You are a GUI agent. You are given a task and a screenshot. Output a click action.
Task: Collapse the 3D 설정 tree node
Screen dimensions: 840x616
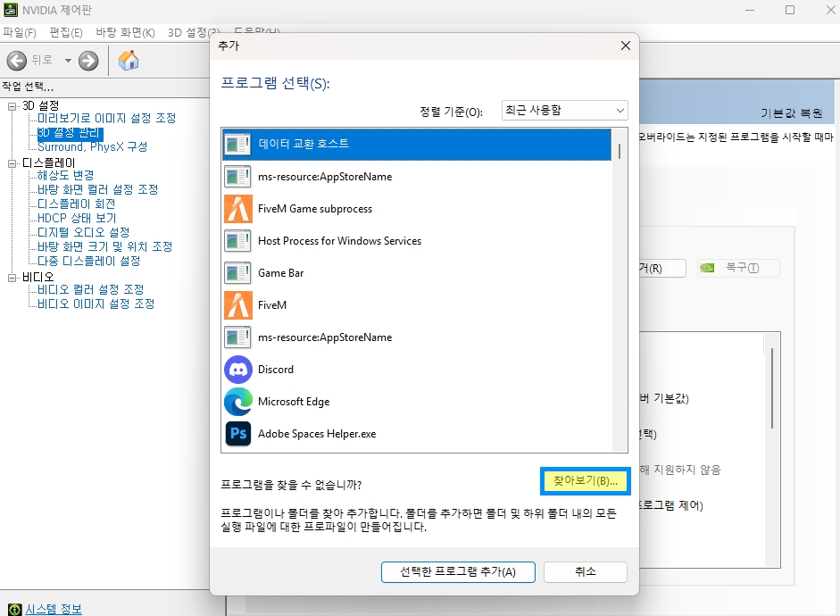tap(12, 106)
